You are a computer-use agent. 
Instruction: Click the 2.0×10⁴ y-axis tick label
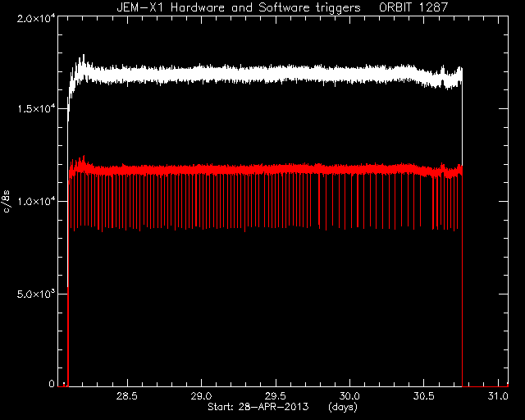coord(36,18)
